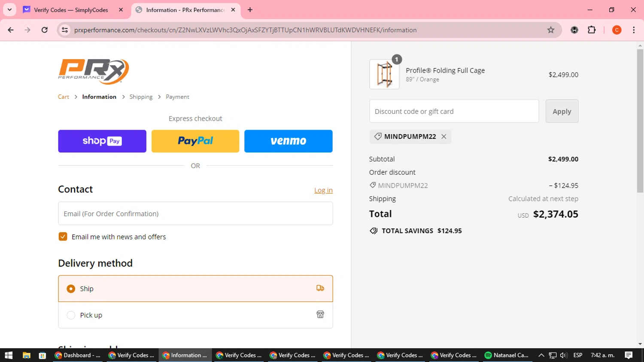Image resolution: width=644 pixels, height=362 pixels.
Task: Toggle Email me with news and offers
Action: click(63, 237)
